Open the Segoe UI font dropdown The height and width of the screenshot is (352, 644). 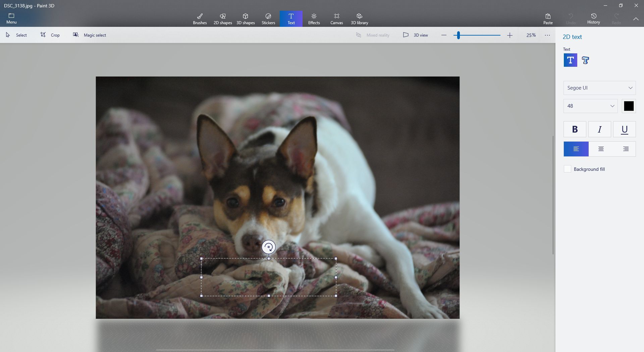pyautogui.click(x=599, y=88)
